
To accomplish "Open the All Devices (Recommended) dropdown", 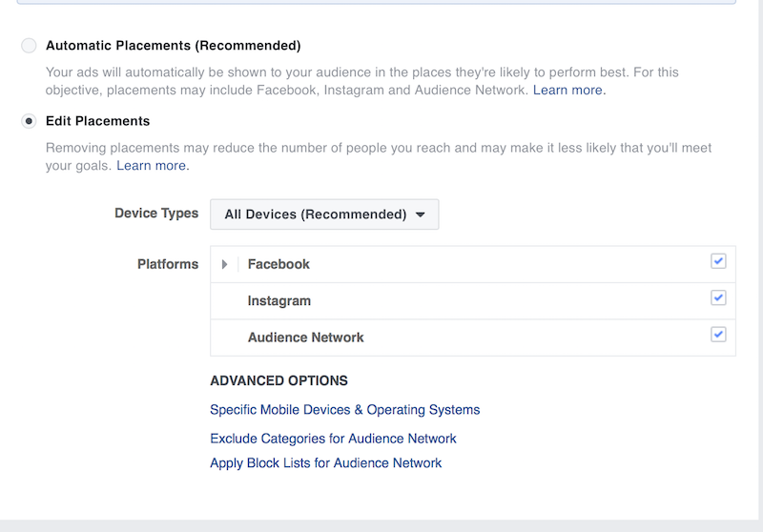I will tap(324, 215).
